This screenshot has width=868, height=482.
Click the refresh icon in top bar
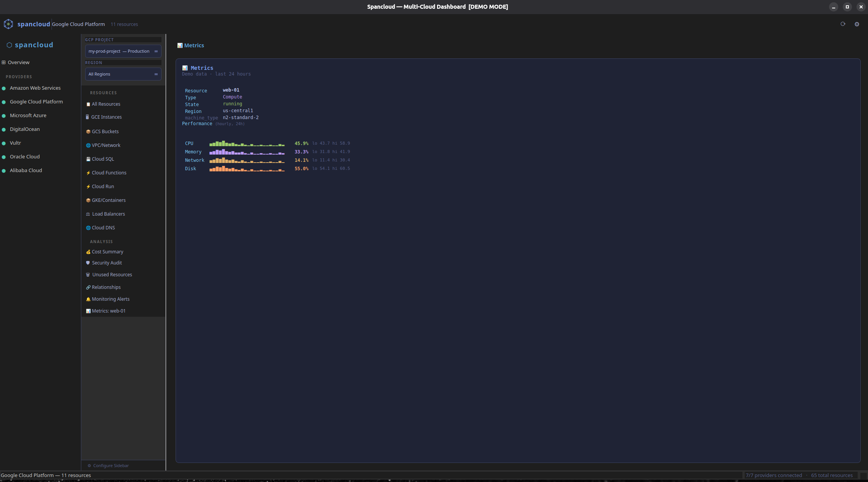(843, 24)
